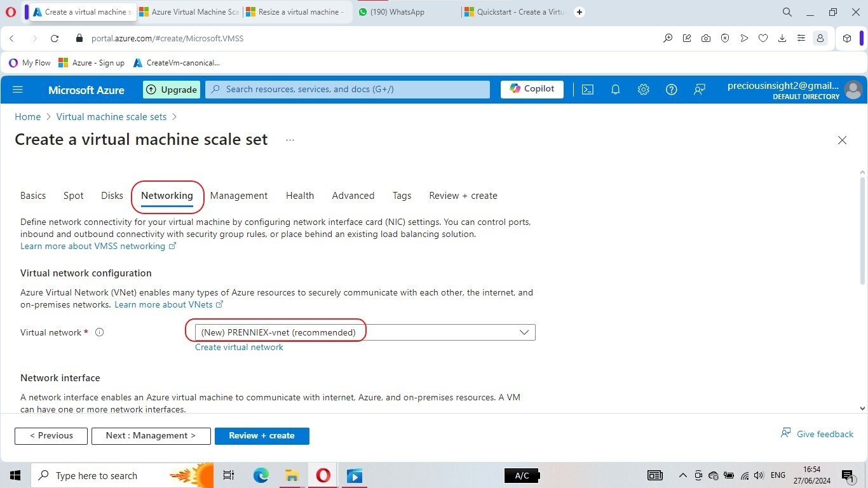Open the browser downloads icon
This screenshot has width=868, height=488.
tap(782, 38)
